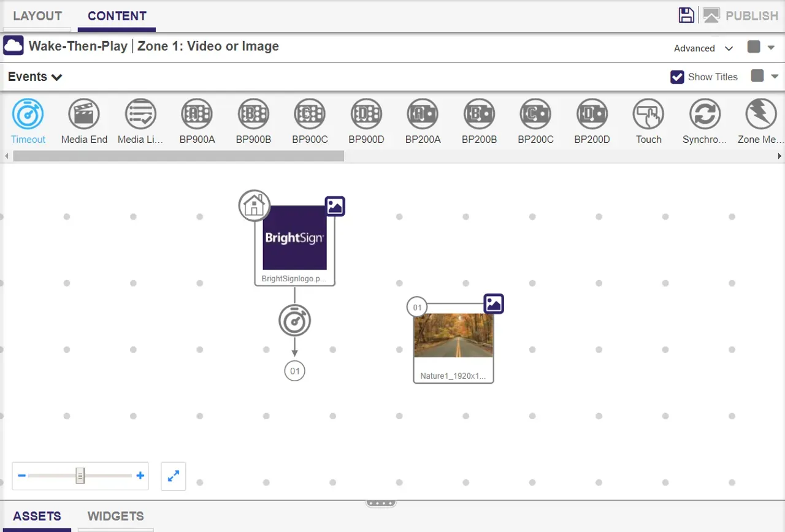Viewport: 785px width, 532px height.
Task: Switch to the LAYOUT tab
Action: tap(37, 16)
